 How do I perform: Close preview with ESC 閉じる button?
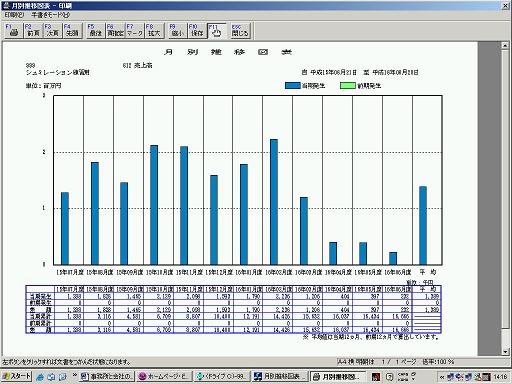(240, 31)
